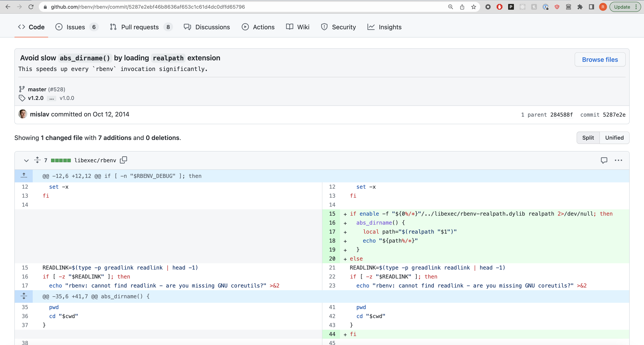
Task: Open the v1.0.0 tag link
Action: coord(67,98)
